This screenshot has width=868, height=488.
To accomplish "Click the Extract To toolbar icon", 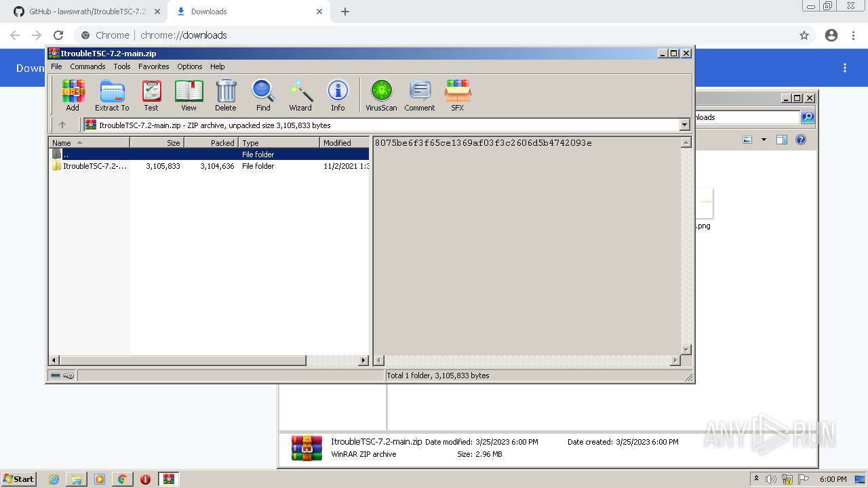I will click(112, 95).
